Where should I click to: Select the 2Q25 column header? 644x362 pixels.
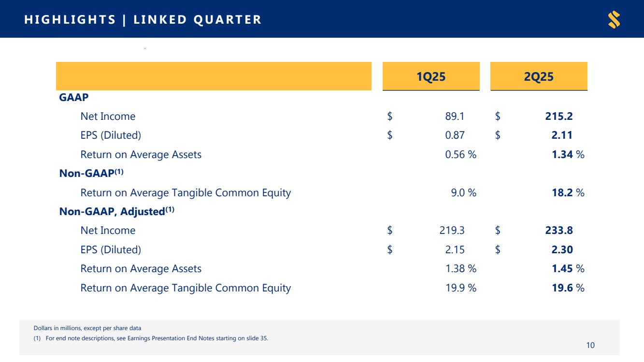(539, 76)
